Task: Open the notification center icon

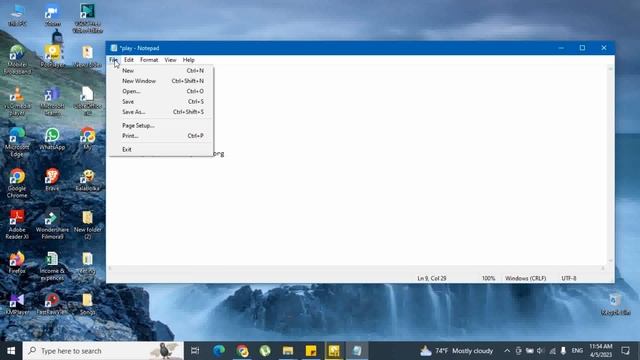Action: tap(625, 351)
